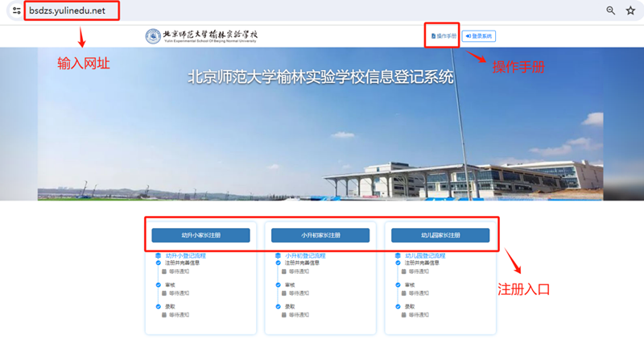Image resolution: width=644 pixels, height=348 pixels.
Task: Click calendar icon under 注册并完善信息 in 幼儿园 card
Action: coord(404,271)
